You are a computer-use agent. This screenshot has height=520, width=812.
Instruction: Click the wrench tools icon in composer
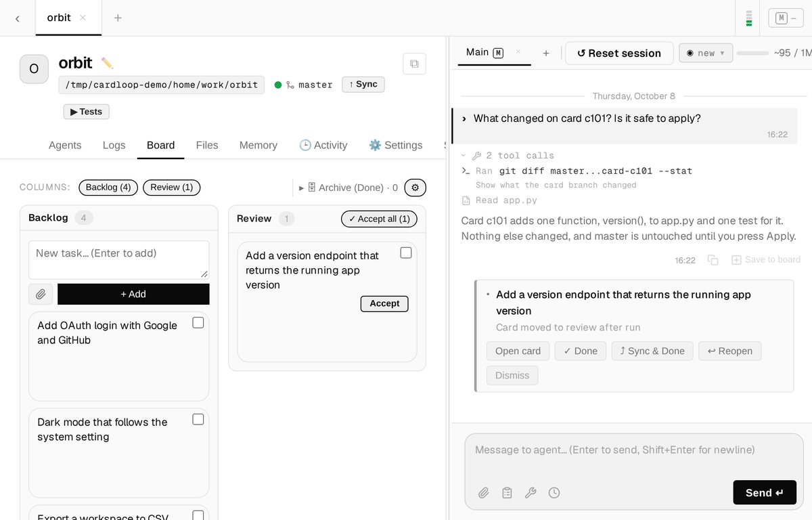(x=531, y=493)
